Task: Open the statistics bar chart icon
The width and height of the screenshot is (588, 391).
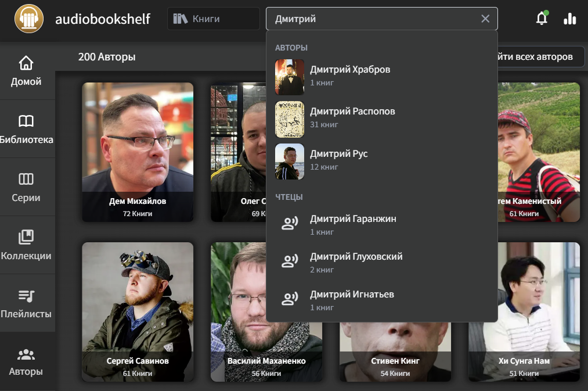Action: pyautogui.click(x=569, y=19)
